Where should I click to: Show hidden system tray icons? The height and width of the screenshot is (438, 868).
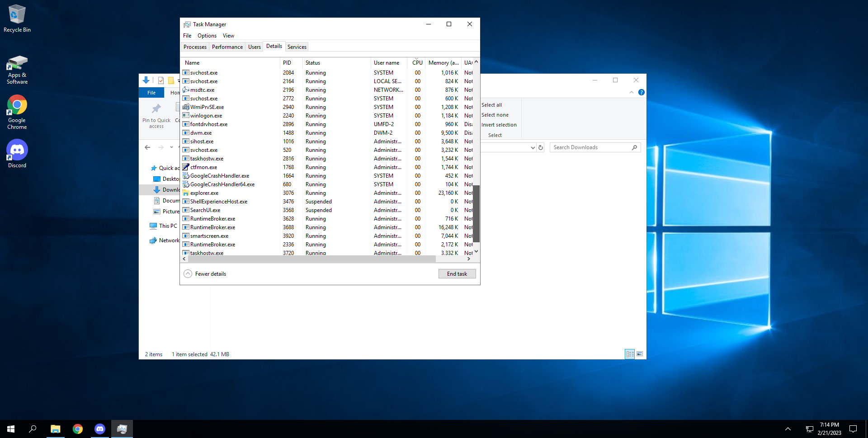(788, 429)
